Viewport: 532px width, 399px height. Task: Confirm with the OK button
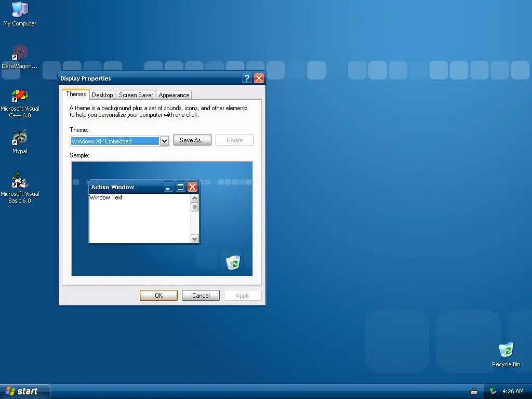[158, 296]
